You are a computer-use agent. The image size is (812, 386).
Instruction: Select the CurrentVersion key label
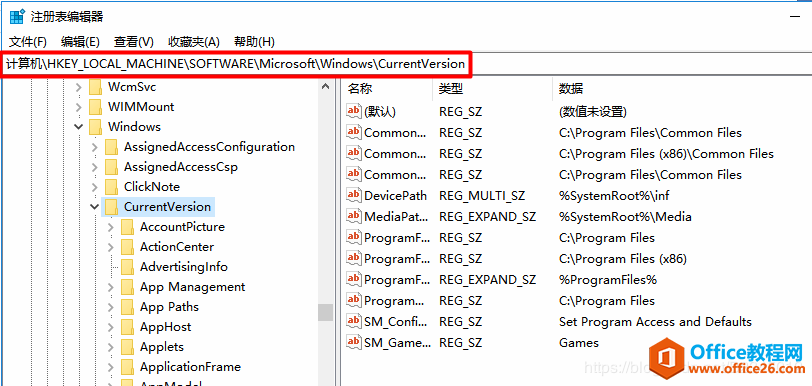167,207
